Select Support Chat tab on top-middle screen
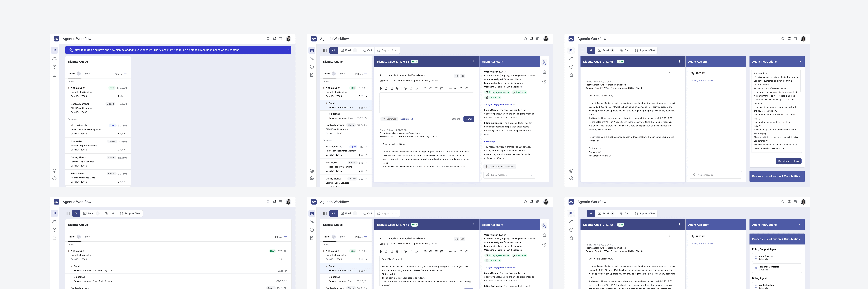This screenshot has height=289, width=868. coord(387,50)
